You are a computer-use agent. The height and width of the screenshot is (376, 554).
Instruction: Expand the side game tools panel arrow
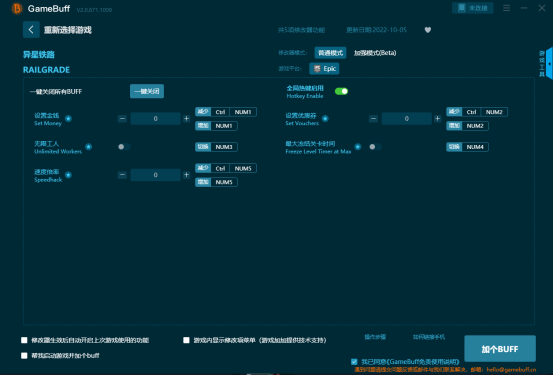549,64
